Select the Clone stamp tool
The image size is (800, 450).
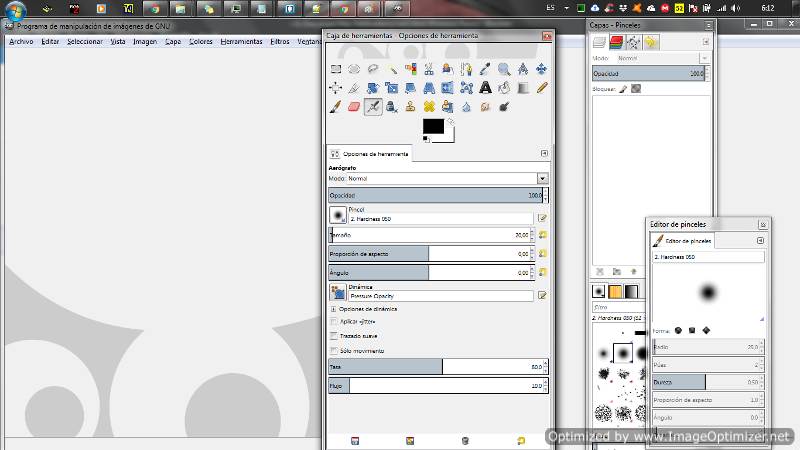coord(411,107)
